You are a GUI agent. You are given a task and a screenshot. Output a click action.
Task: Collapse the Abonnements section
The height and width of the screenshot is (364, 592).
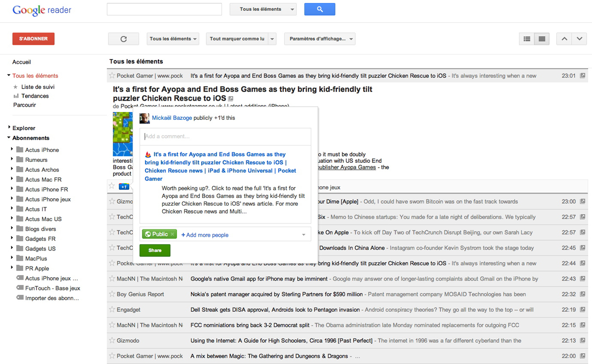[x=9, y=138]
